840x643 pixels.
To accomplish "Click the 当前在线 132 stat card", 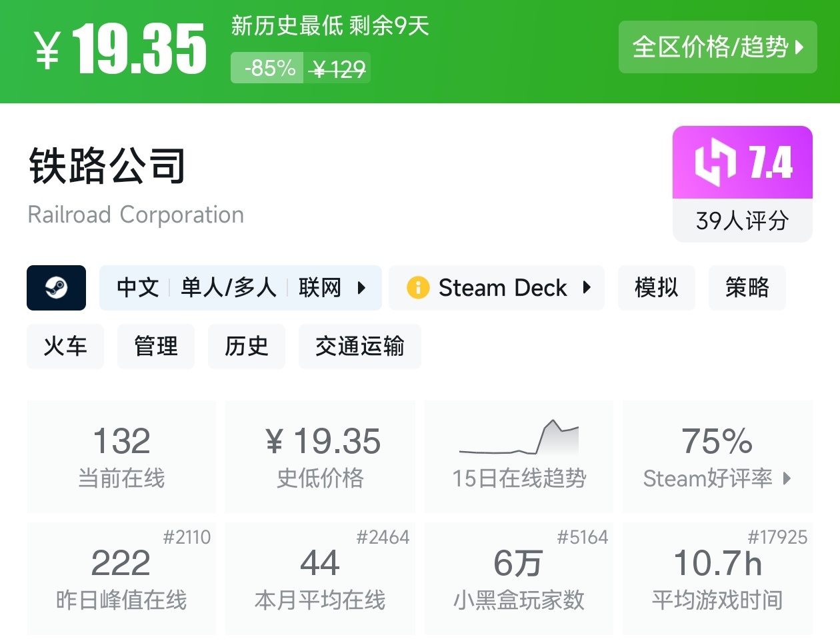I will [x=121, y=456].
